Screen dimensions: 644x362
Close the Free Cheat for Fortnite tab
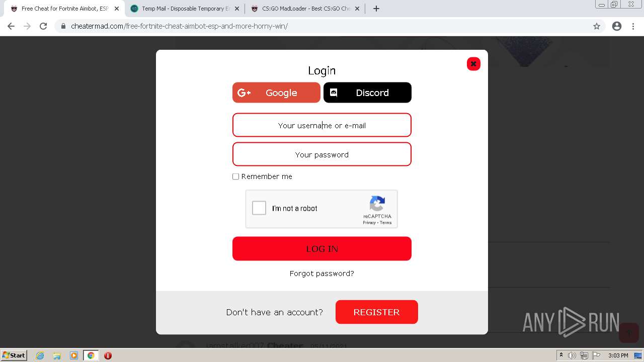click(117, 9)
